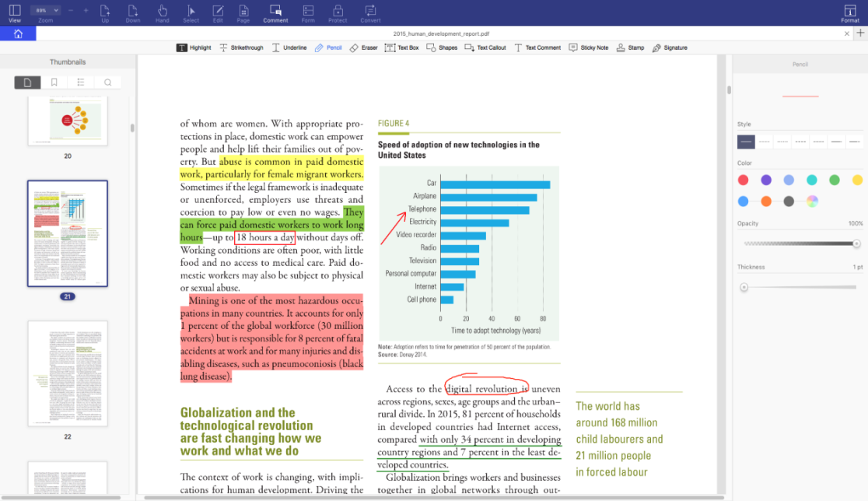This screenshot has height=501, width=868.
Task: Pick the dark gray color swatch
Action: point(789,201)
